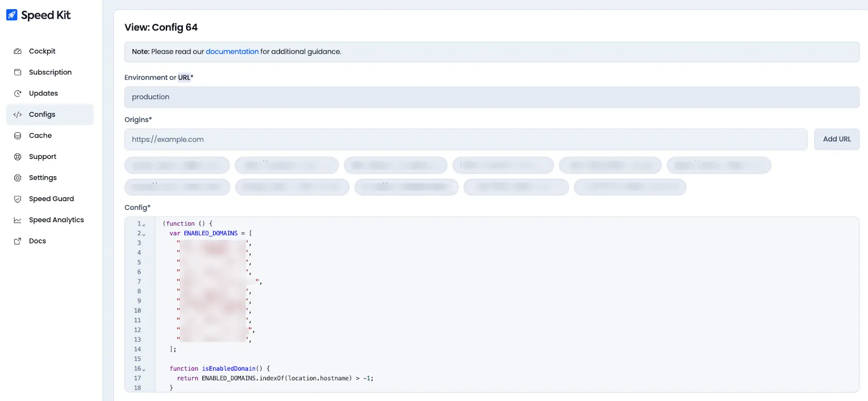Viewport: 868px width, 401px height.
Task: Open the Speed Analytics page
Action: tap(50, 220)
